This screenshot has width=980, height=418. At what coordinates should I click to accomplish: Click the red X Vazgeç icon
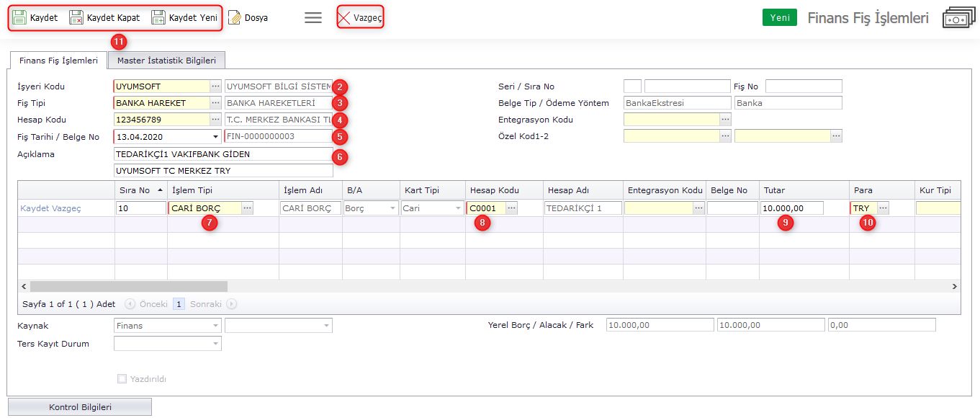(x=345, y=18)
